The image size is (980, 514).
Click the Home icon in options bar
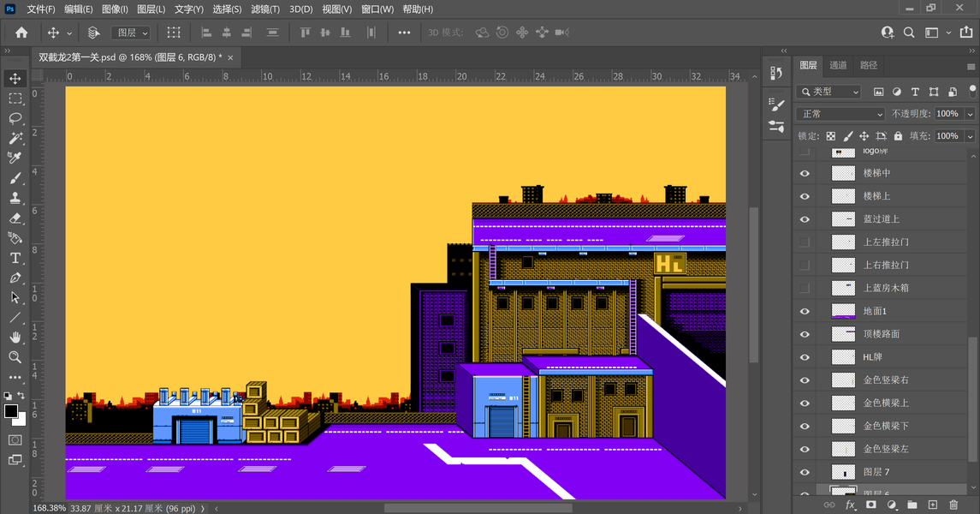coord(21,33)
